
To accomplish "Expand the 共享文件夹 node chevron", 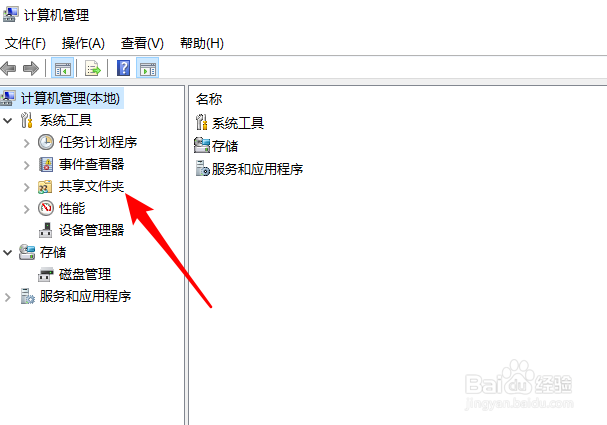I will 26,187.
